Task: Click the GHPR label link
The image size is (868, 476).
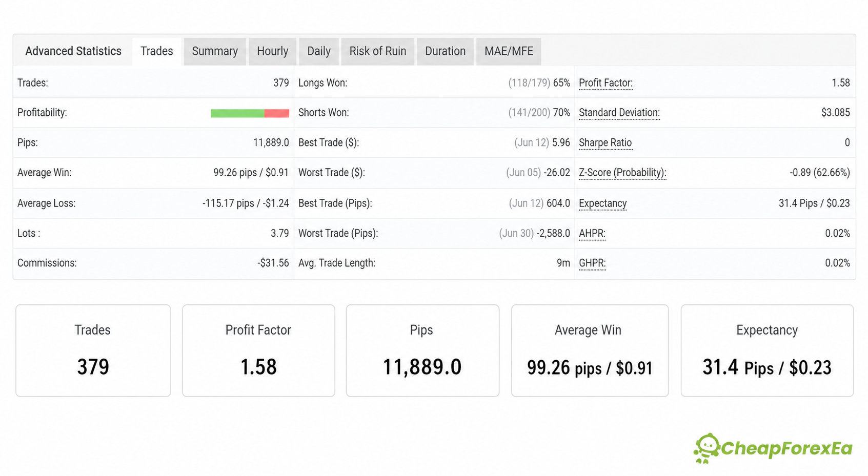Action: click(592, 263)
